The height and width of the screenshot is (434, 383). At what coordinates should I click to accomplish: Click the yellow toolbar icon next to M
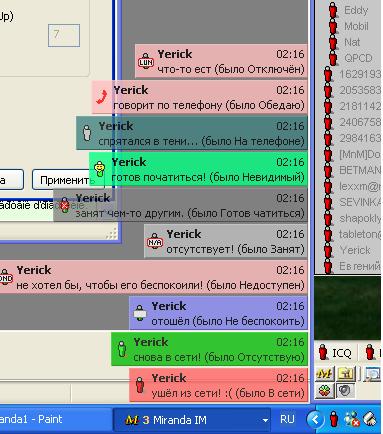(x=345, y=374)
